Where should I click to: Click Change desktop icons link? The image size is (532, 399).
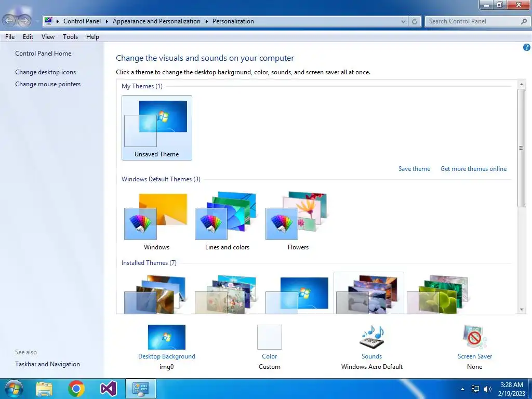46,72
